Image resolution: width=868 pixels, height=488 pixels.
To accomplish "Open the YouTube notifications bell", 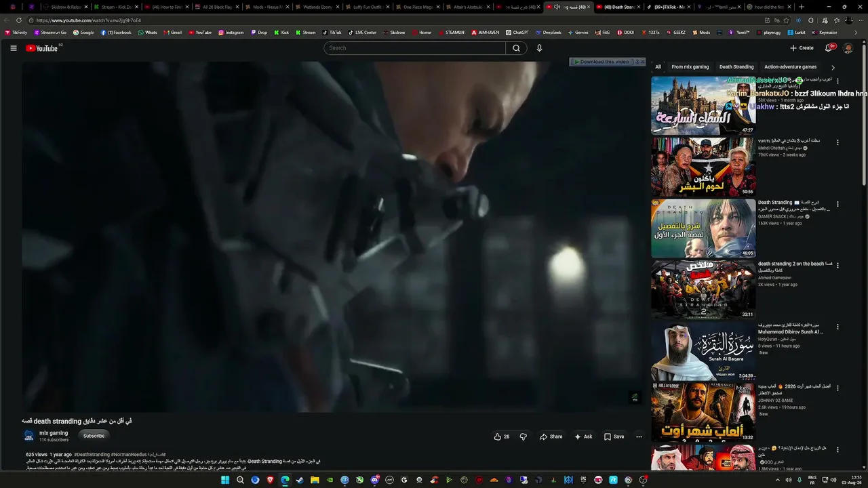I will pos(829,48).
